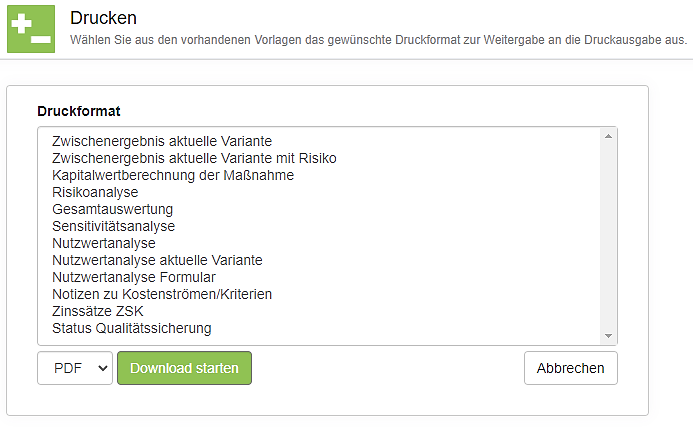Viewport: 693px width, 432px height.
Task: Select 'Nutzwertanalyse Formular' entry
Action: coord(134,277)
